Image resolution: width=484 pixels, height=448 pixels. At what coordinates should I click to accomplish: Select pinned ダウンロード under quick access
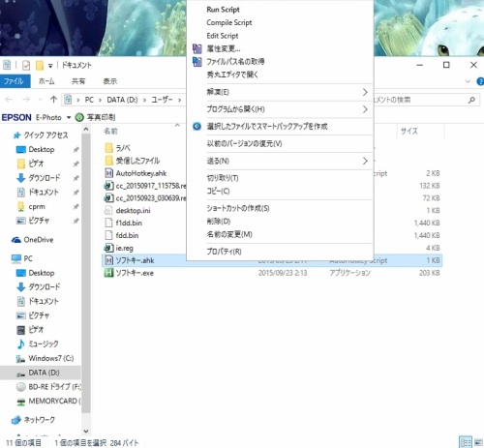click(38, 178)
